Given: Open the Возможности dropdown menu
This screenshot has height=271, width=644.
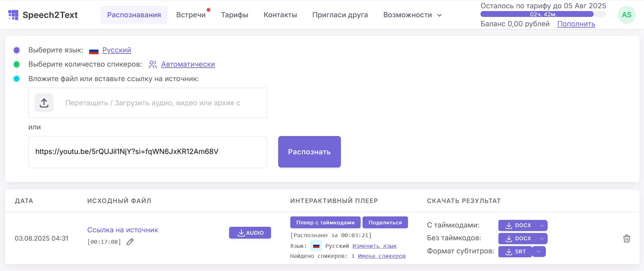Looking at the screenshot, I should [412, 15].
